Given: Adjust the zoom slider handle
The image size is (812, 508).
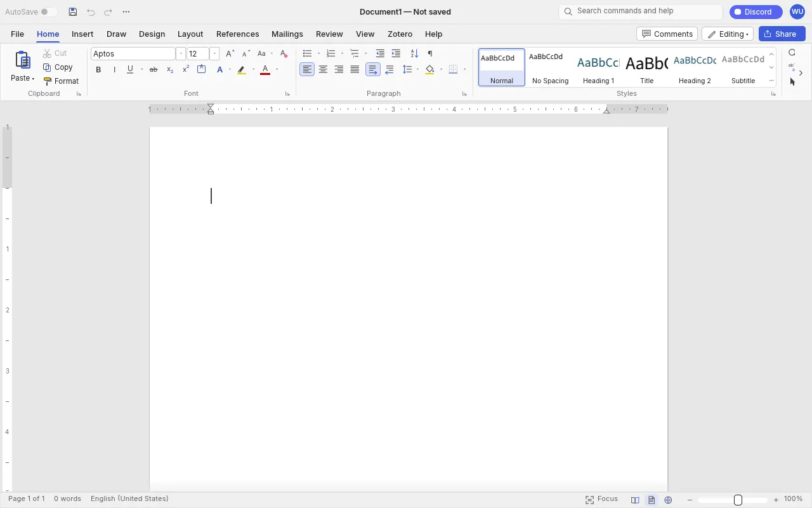Looking at the screenshot, I should 738,500.
